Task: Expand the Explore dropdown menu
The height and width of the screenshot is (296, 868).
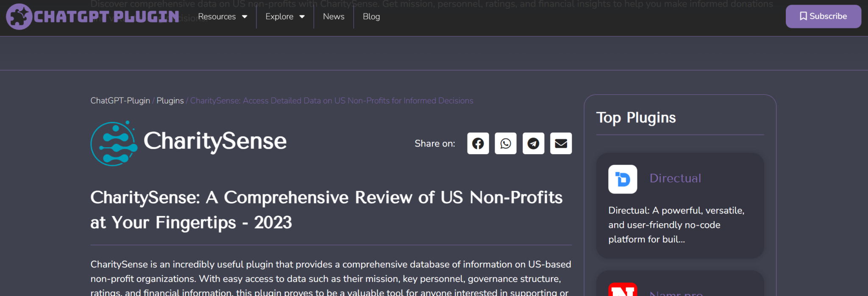Action: tap(285, 17)
